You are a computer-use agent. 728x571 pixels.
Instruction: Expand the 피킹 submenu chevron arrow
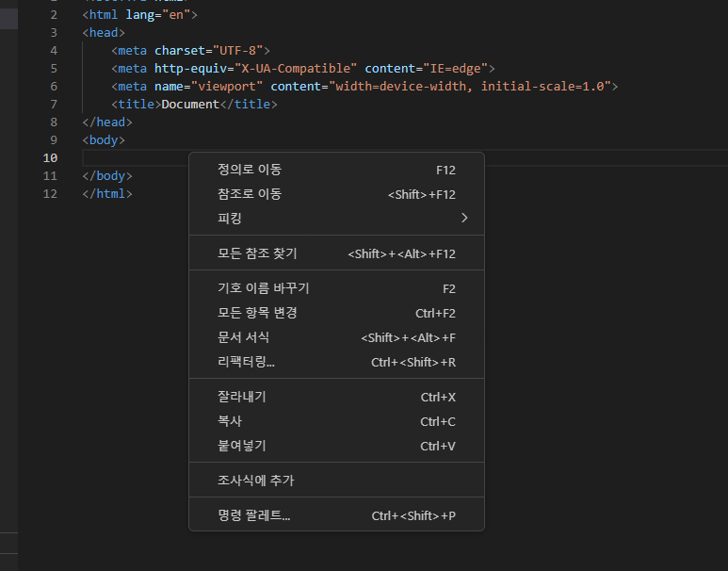464,218
